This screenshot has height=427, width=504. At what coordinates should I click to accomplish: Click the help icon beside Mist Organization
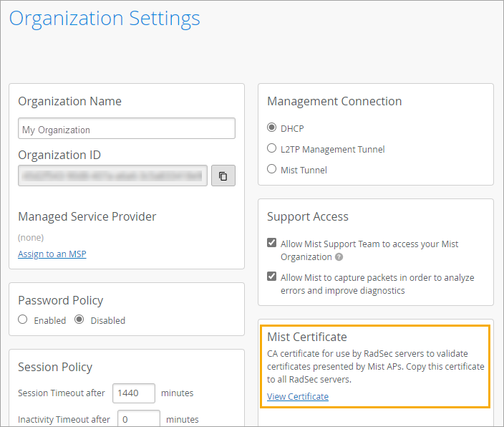pos(339,257)
